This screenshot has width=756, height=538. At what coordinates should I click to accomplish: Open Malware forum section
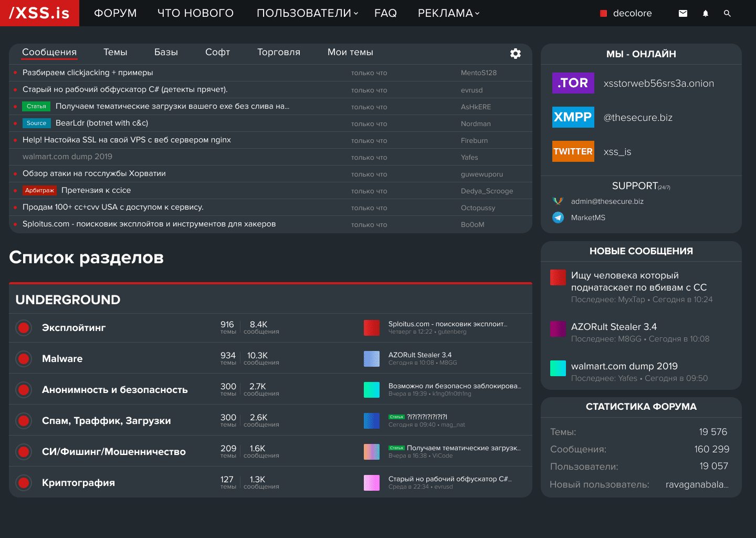tap(62, 359)
